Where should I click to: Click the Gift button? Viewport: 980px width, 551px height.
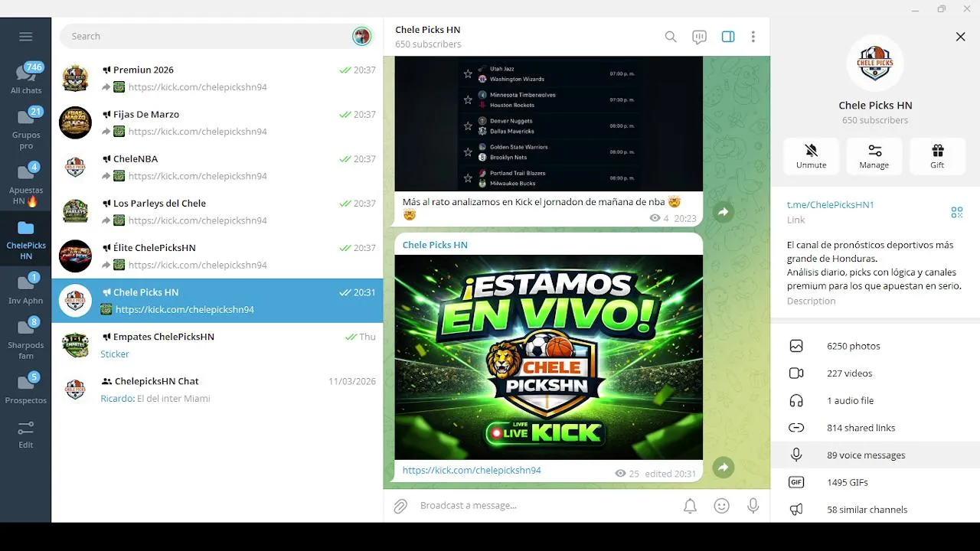[937, 156]
